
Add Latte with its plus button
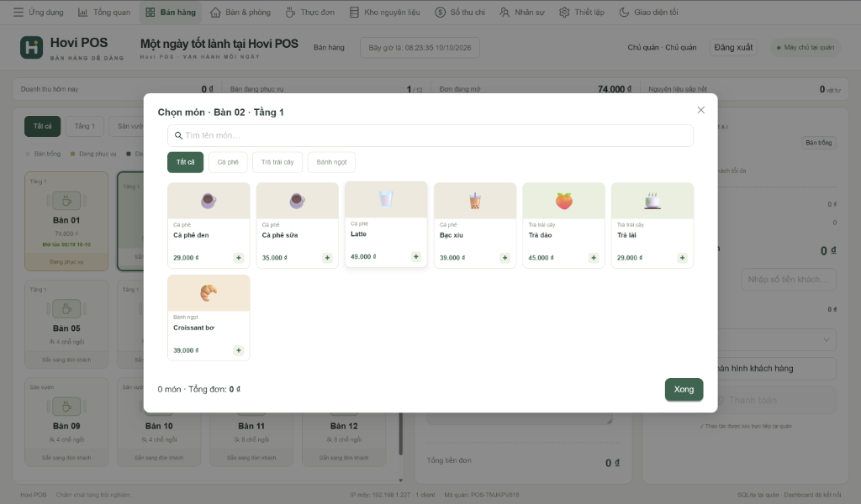(416, 257)
